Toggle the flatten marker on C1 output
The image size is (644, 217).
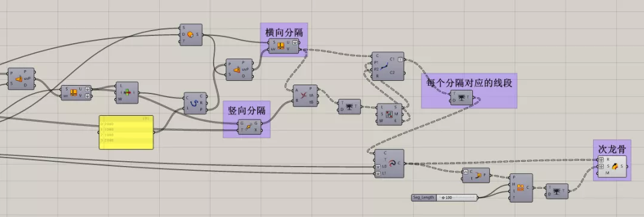tap(400, 59)
